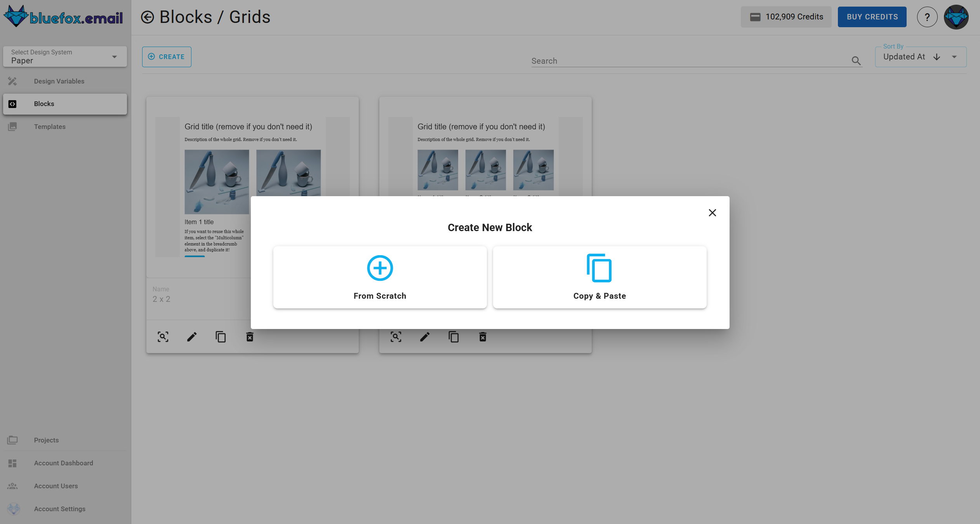This screenshot has width=980, height=524.
Task: Choose Copy & Paste block option
Action: tap(599, 277)
